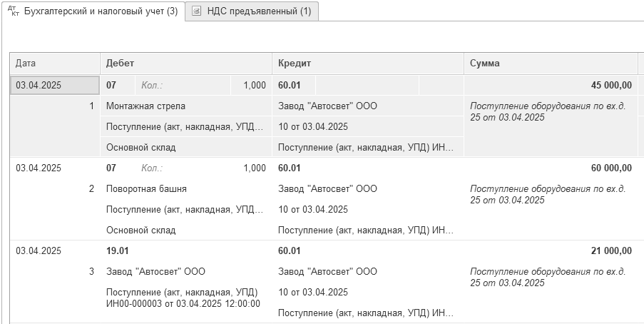Viewport: 644px width, 324px height.
Task: Select the 45 000,00 amount cell
Action: click(551, 86)
